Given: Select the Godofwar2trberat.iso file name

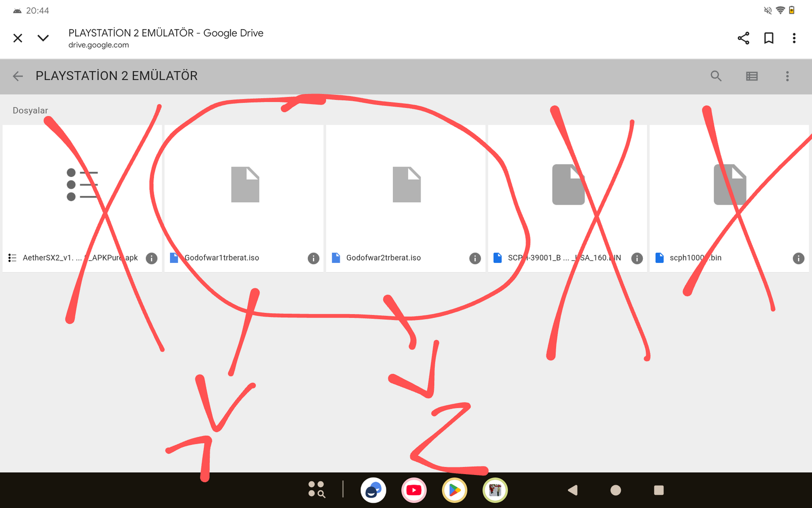Looking at the screenshot, I should point(383,258).
